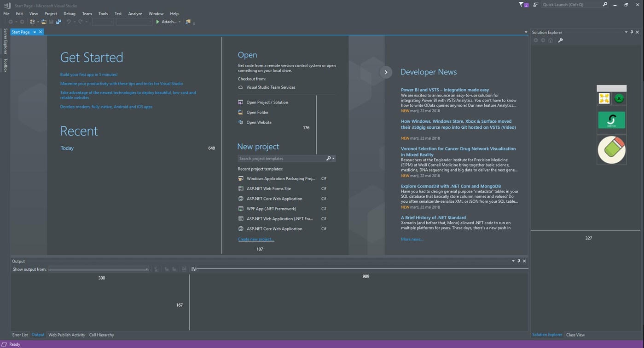Viewport: 644px width, 348px height.
Task: Toggle the Output panel auto-hide pin
Action: tap(518, 261)
